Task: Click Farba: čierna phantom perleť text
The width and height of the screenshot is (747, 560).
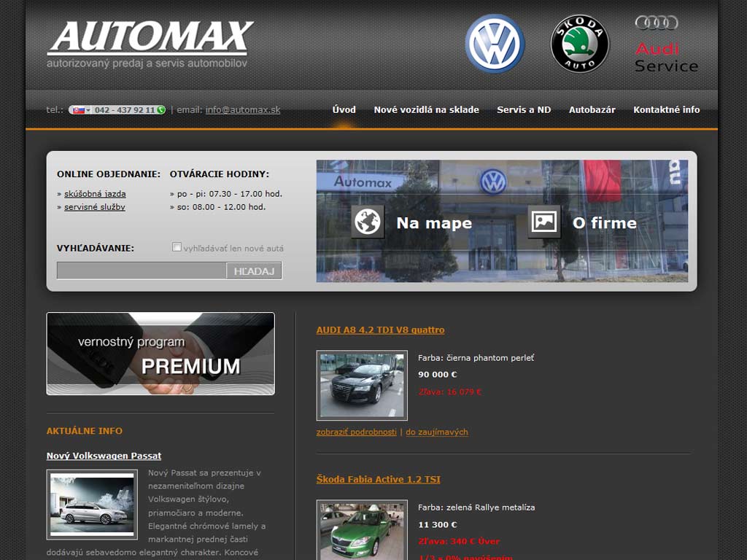Action: [476, 357]
